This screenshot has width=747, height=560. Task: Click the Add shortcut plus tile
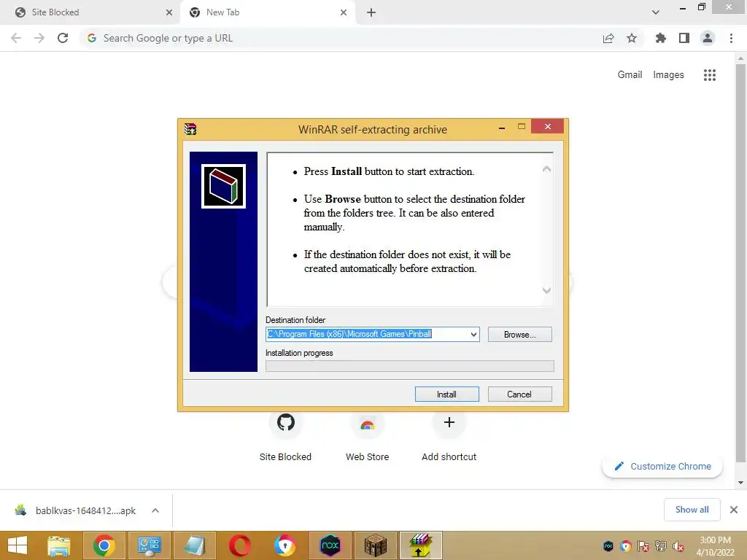[449, 436]
